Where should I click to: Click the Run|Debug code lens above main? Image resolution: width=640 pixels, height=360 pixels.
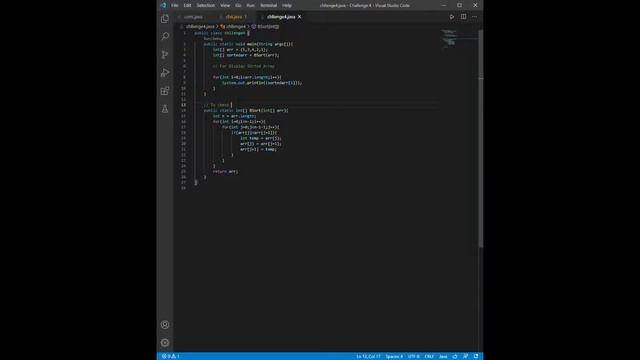point(213,39)
